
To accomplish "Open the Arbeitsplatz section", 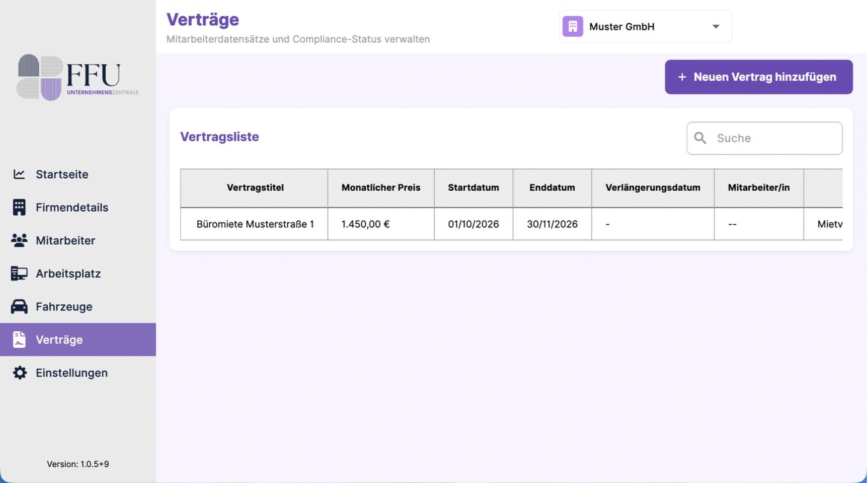I will [x=78, y=274].
